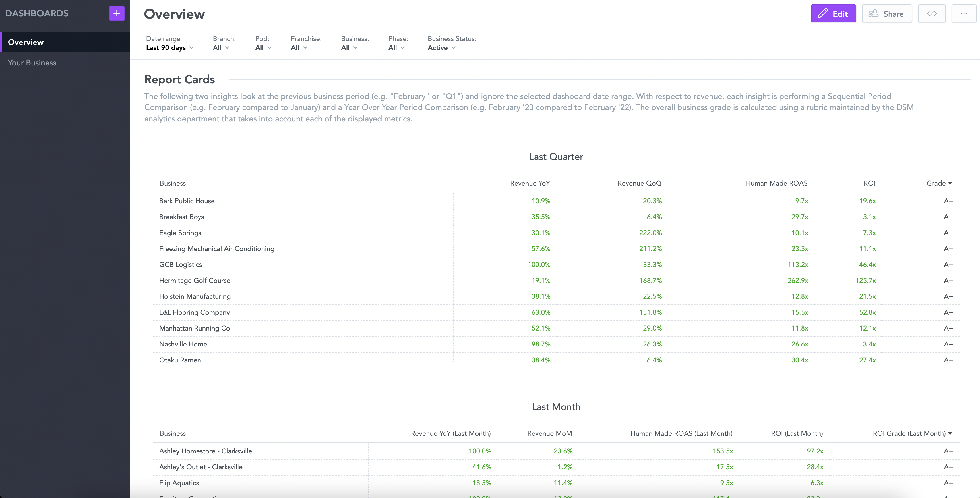The width and height of the screenshot is (980, 498).
Task: Open the Business Status Active dropdown
Action: pyautogui.click(x=441, y=48)
